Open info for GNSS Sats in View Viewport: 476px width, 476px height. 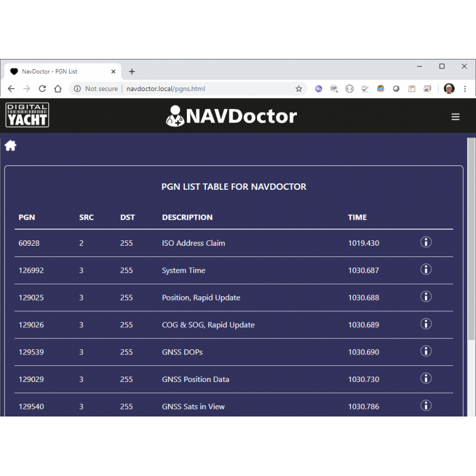426,406
